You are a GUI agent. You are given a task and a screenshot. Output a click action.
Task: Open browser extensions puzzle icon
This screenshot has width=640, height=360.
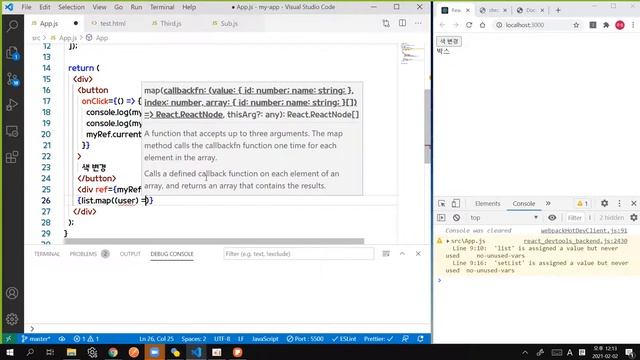[606, 25]
